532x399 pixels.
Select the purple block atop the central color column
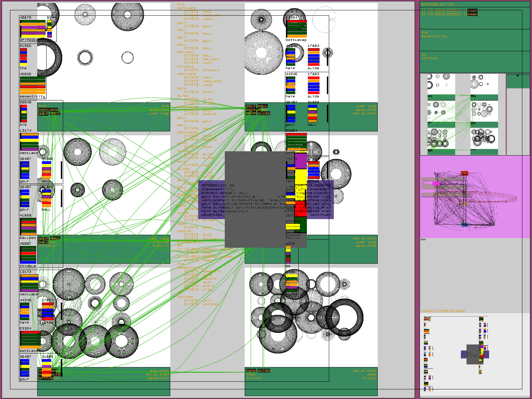[x=301, y=161]
